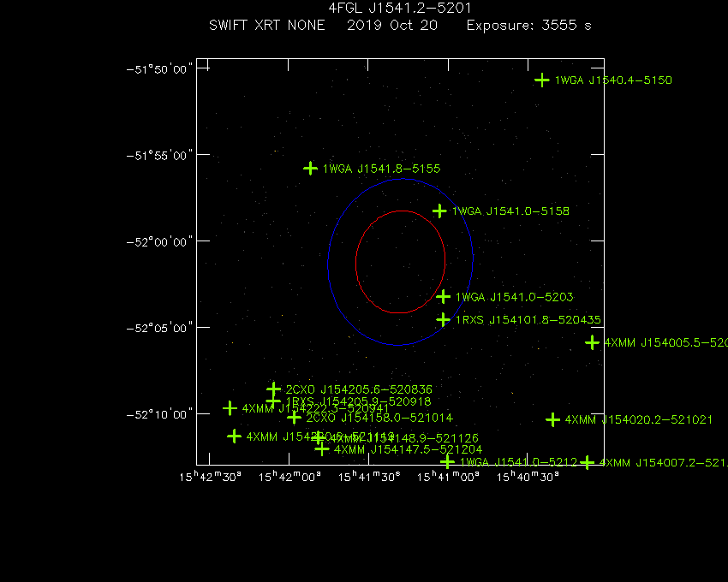Select the label 1WGA J1541.0-5203

tap(515, 297)
